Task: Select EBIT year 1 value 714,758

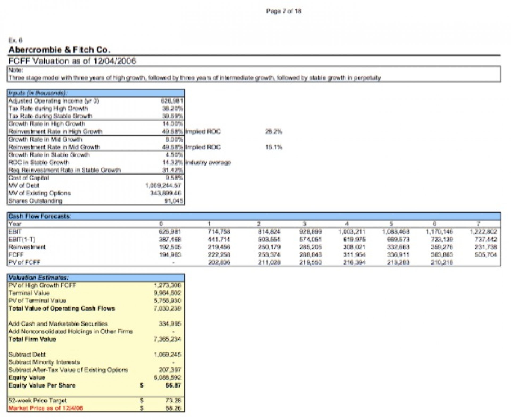Action: (x=219, y=232)
